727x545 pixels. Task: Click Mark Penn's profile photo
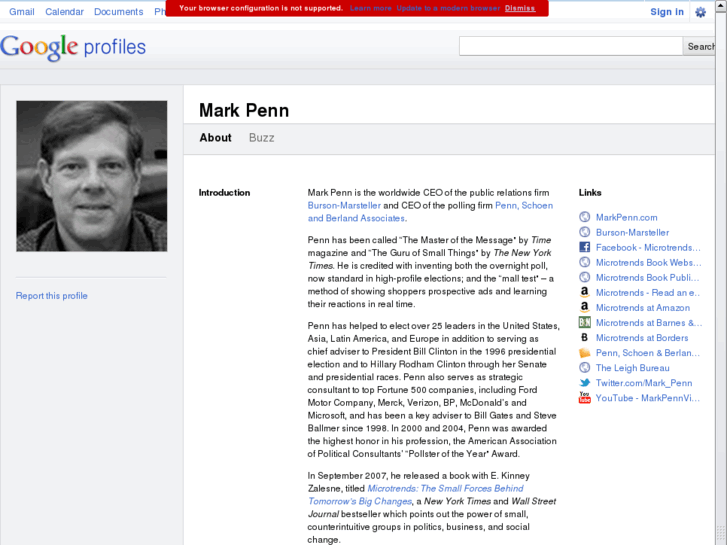(92, 176)
